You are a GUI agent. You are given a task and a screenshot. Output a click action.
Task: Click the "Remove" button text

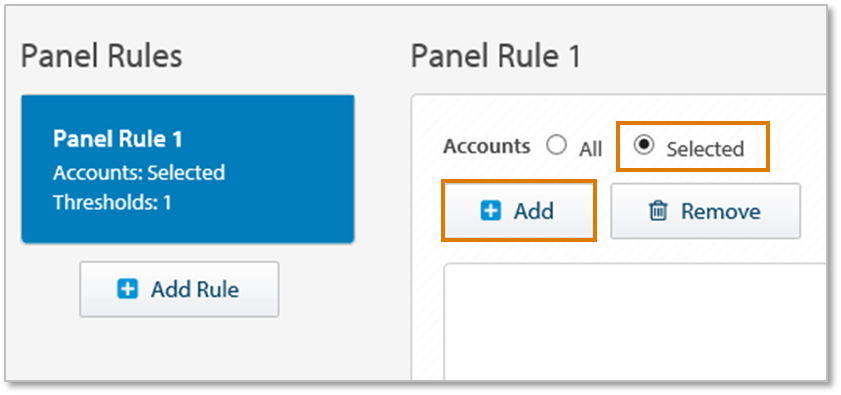pos(720,211)
